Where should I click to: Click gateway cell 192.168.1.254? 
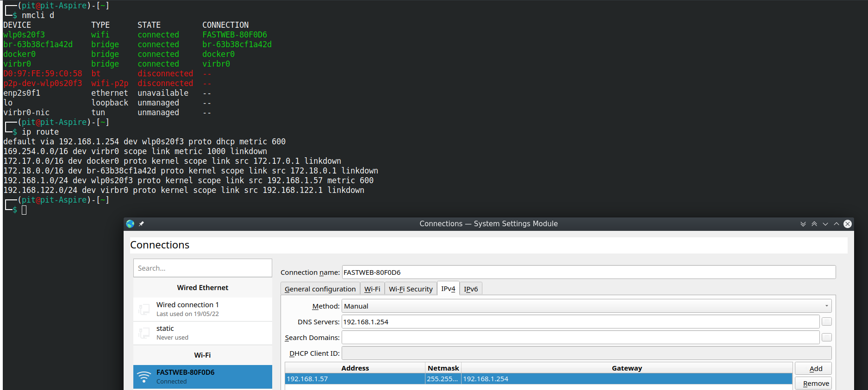[x=627, y=378]
